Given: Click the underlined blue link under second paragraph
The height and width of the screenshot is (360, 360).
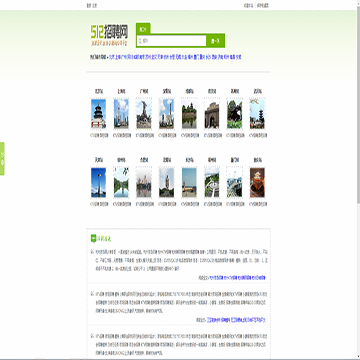Looking at the screenshot, I should [236, 320].
